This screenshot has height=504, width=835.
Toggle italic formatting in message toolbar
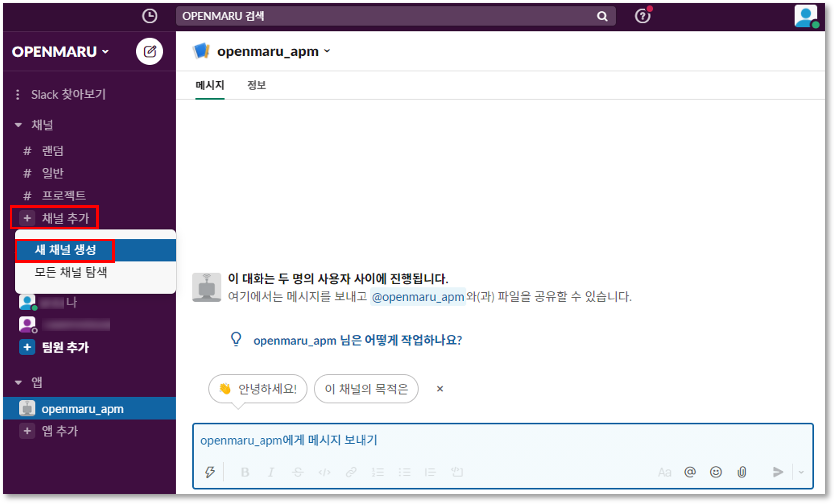pyautogui.click(x=271, y=472)
